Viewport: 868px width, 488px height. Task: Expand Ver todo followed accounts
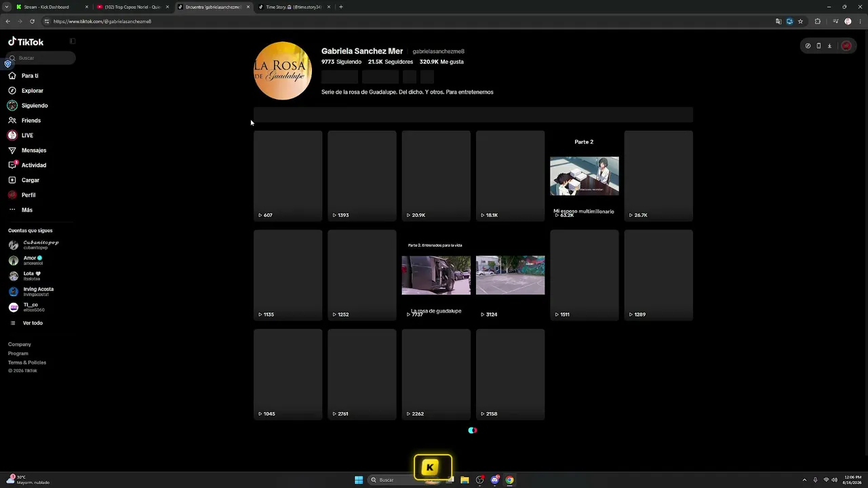click(26, 323)
